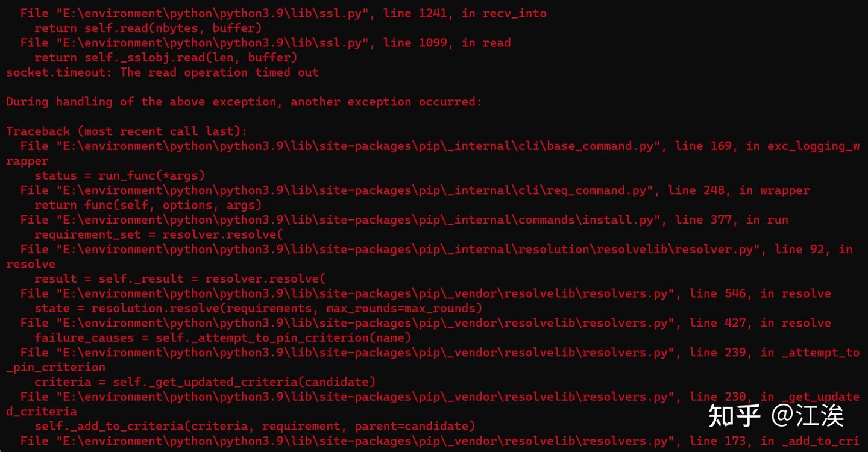868x452 pixels.
Task: Click the 'self._add_to_criteria(criteria, requirement...' line
Action: coord(254,426)
